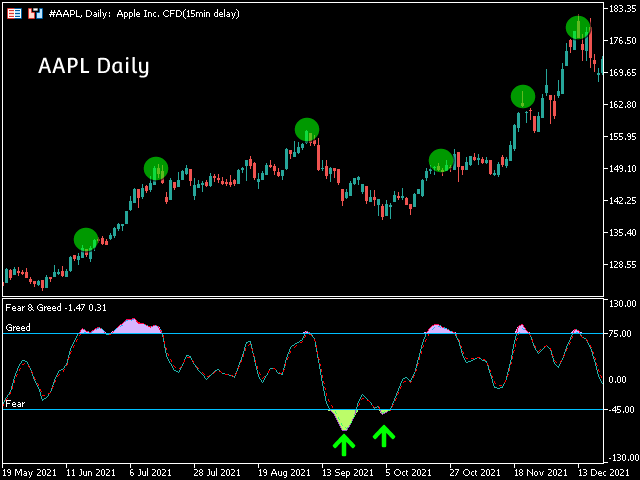The height and width of the screenshot is (480, 640).
Task: Click the '27 Oct 2021' date label
Action: [x=475, y=473]
